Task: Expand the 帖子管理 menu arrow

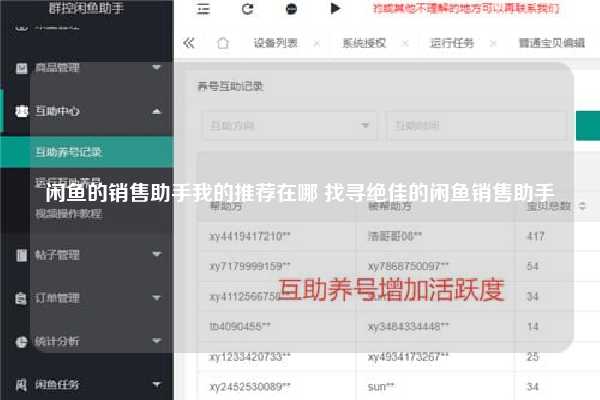Action: click(156, 254)
